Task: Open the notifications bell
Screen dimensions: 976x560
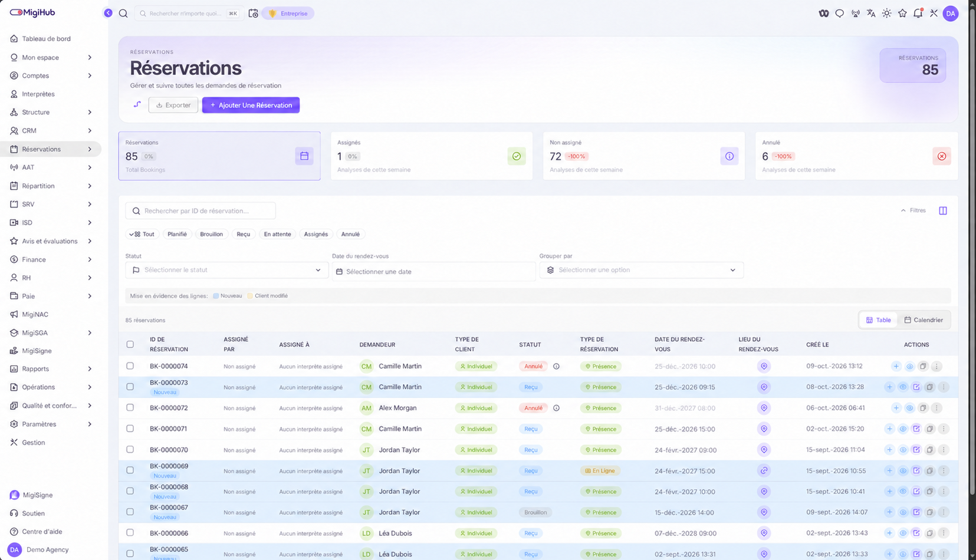Action: (918, 14)
